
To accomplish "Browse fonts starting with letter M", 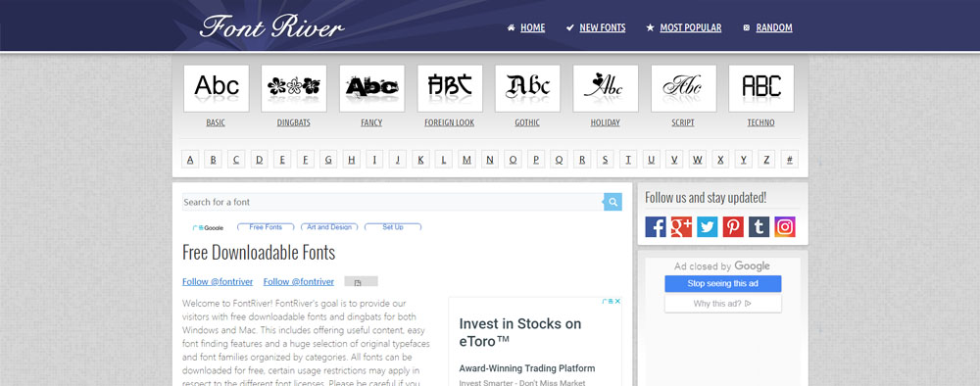I will [466, 160].
